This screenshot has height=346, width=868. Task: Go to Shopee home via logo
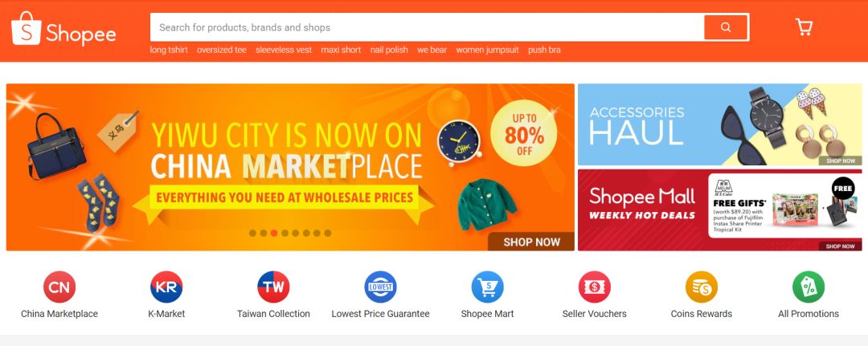click(63, 29)
